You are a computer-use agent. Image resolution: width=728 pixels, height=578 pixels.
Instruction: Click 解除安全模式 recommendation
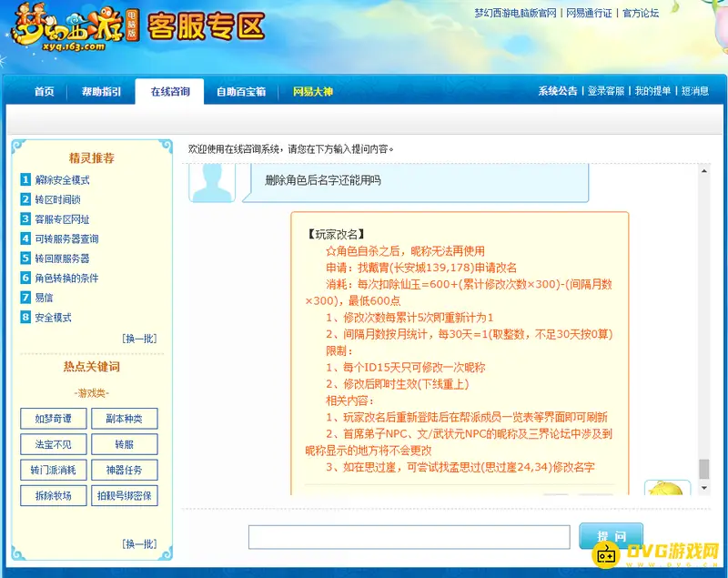point(62,179)
